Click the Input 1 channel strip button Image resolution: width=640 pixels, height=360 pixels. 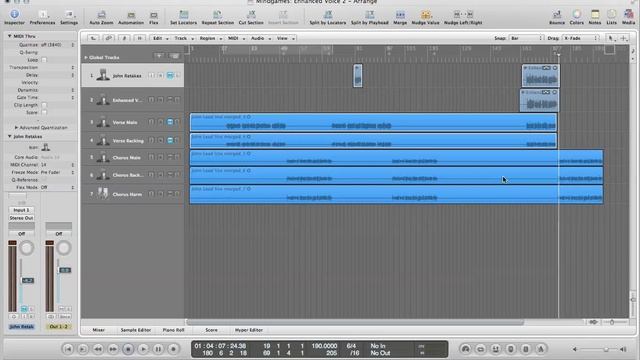(21, 210)
